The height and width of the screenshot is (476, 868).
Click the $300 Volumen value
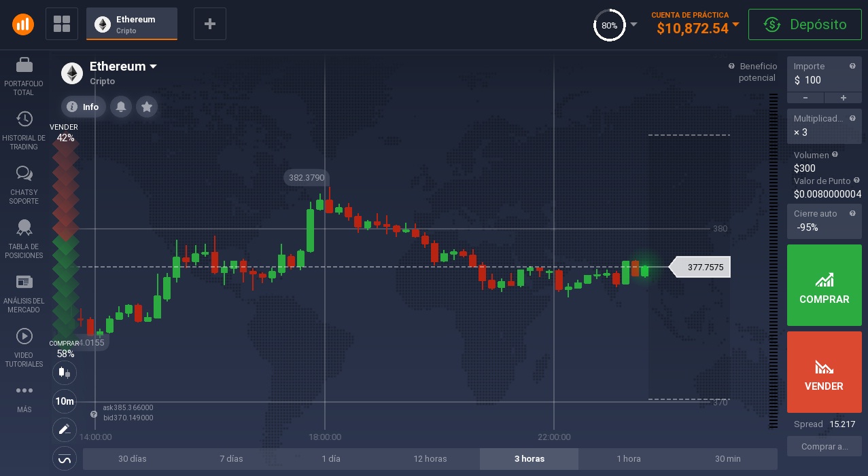tap(805, 168)
